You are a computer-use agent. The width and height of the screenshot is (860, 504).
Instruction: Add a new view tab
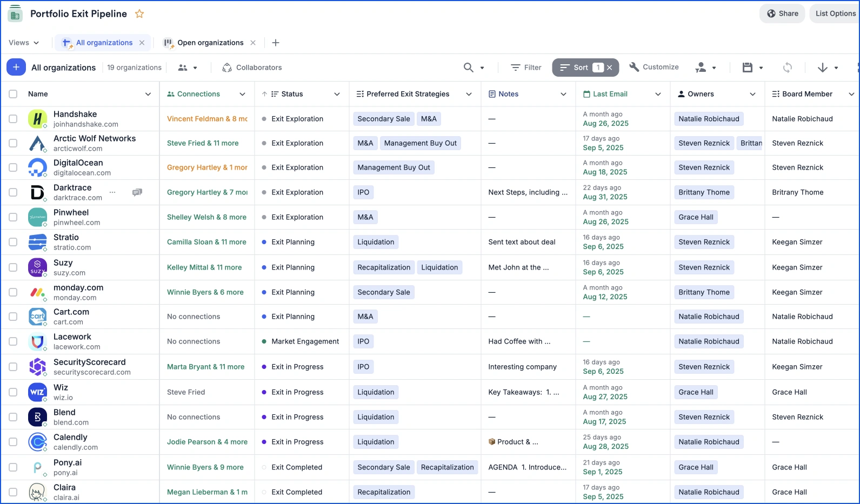click(276, 43)
